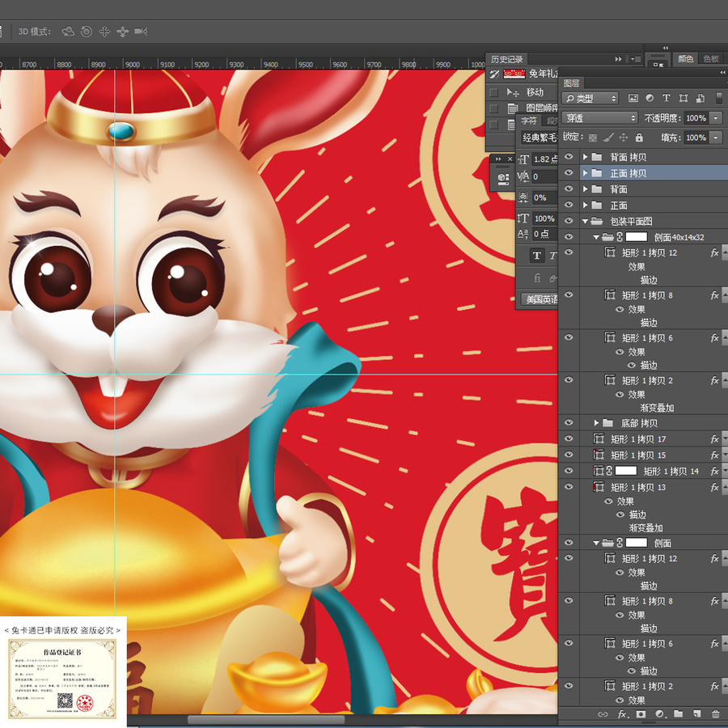The width and height of the screenshot is (728, 728).
Task: Click the faux bold T button
Action: click(537, 255)
